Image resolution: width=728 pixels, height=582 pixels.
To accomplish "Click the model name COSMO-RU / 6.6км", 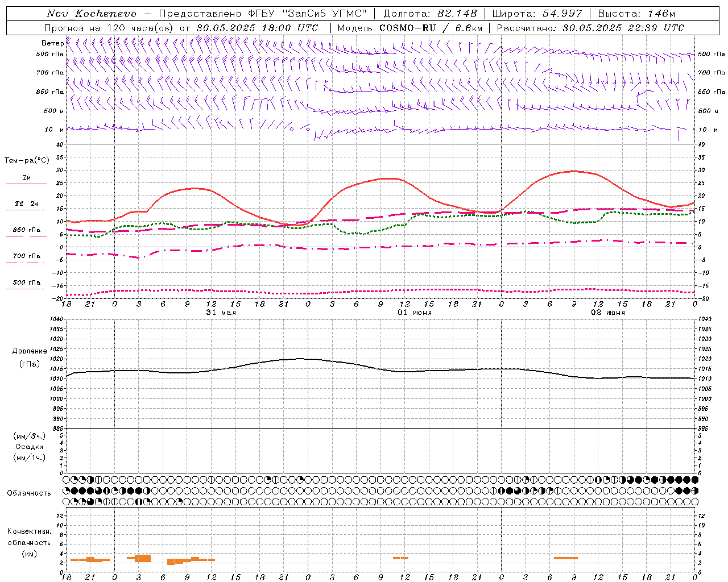I will tap(431, 28).
